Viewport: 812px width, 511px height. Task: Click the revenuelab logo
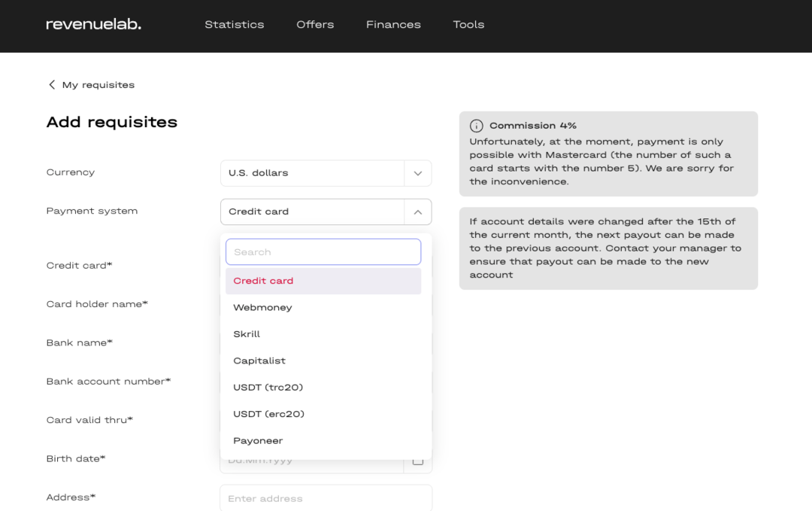(x=93, y=24)
